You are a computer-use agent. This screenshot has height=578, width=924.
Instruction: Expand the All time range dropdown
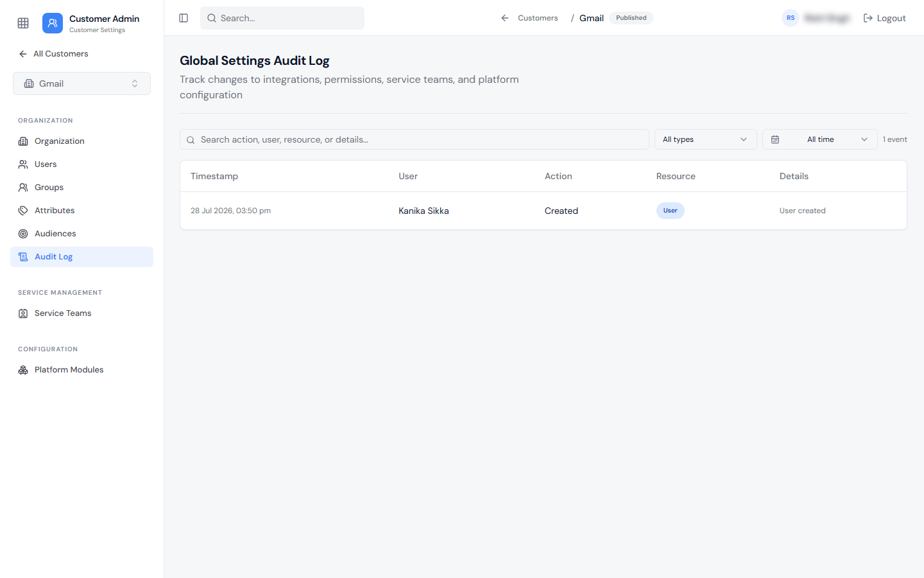[x=819, y=139]
